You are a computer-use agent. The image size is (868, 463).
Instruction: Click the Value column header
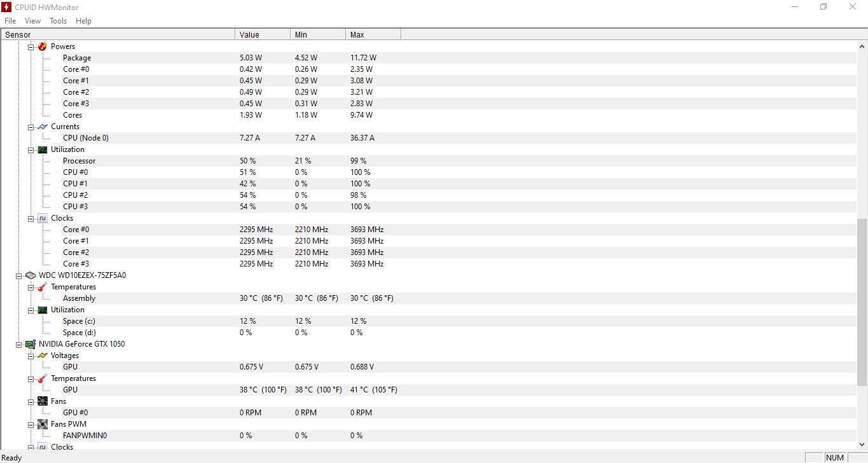click(x=263, y=34)
